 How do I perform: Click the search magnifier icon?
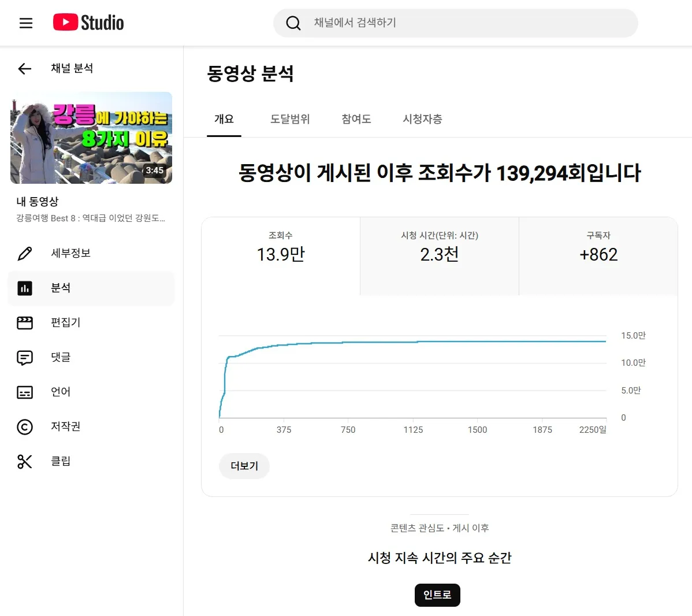click(293, 23)
